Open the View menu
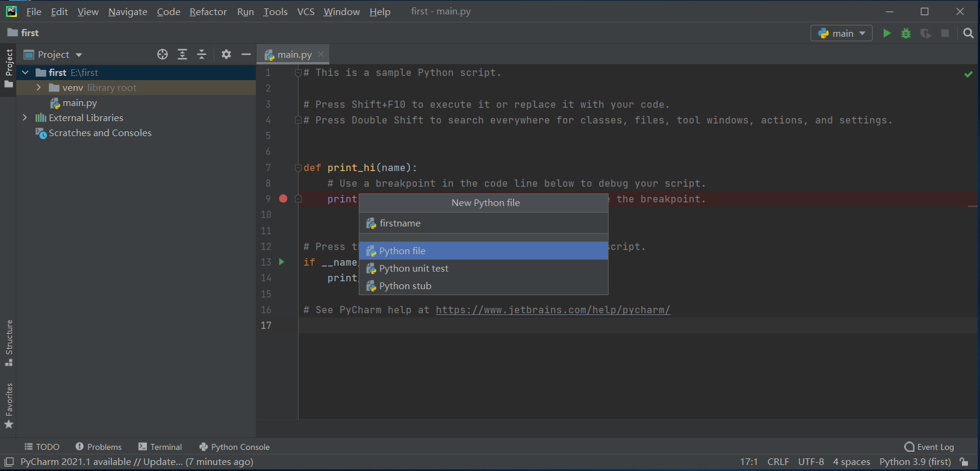The width and height of the screenshot is (980, 471). point(88,11)
